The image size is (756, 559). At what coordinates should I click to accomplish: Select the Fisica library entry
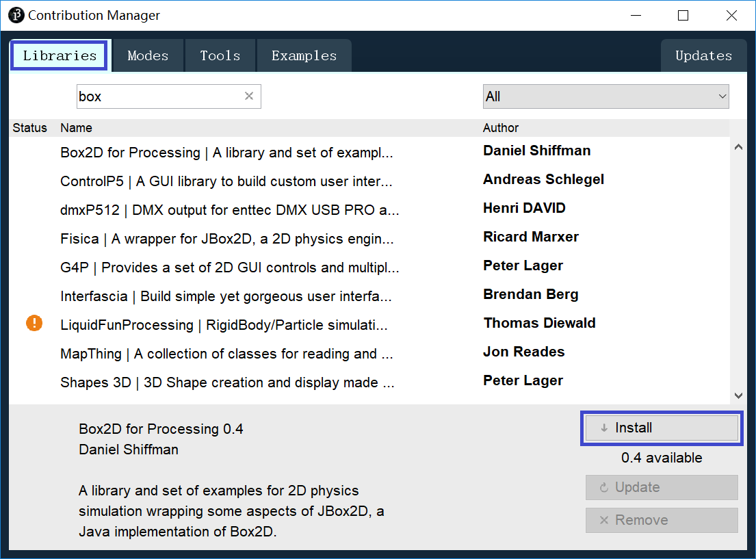226,239
